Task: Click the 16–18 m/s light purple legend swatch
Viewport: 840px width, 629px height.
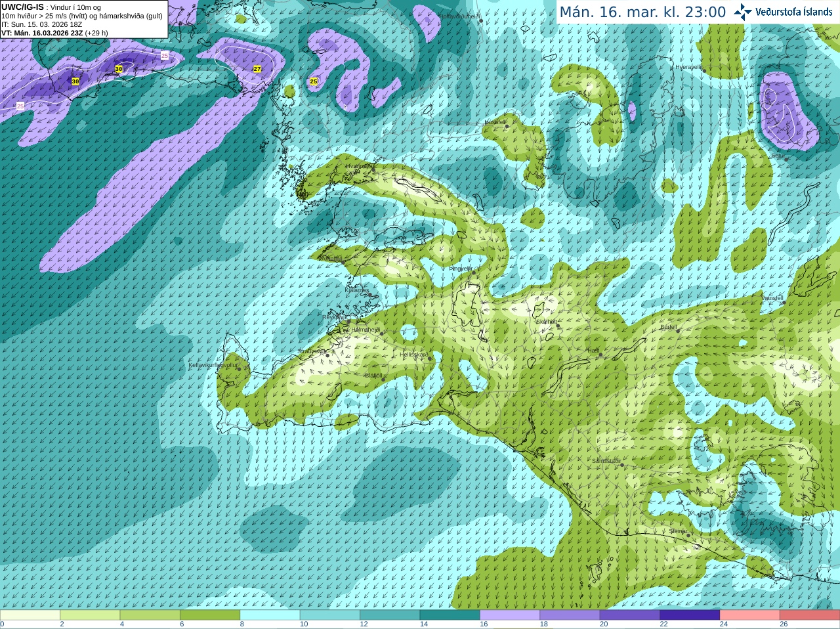Action: click(x=510, y=615)
